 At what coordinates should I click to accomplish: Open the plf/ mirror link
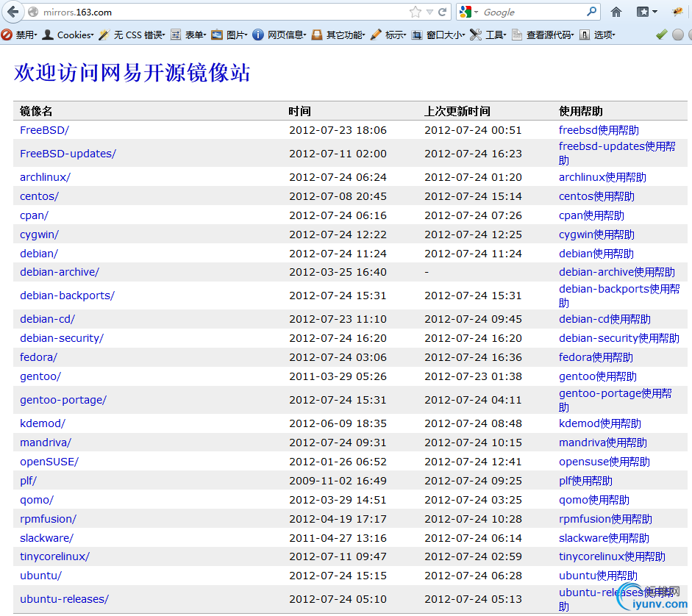click(28, 481)
